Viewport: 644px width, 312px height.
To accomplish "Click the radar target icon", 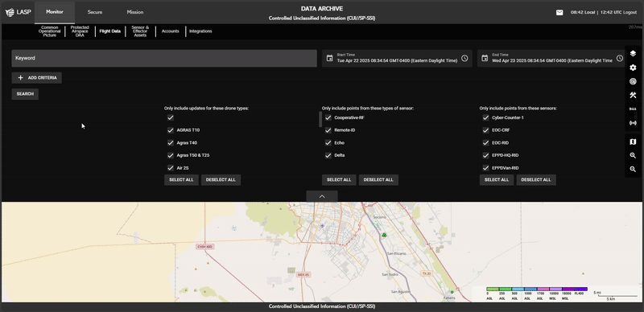I will click(633, 81).
